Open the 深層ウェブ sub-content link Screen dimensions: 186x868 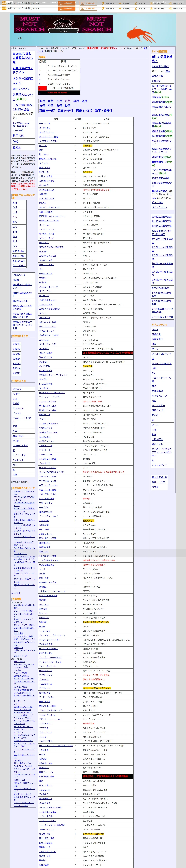click(157, 410)
